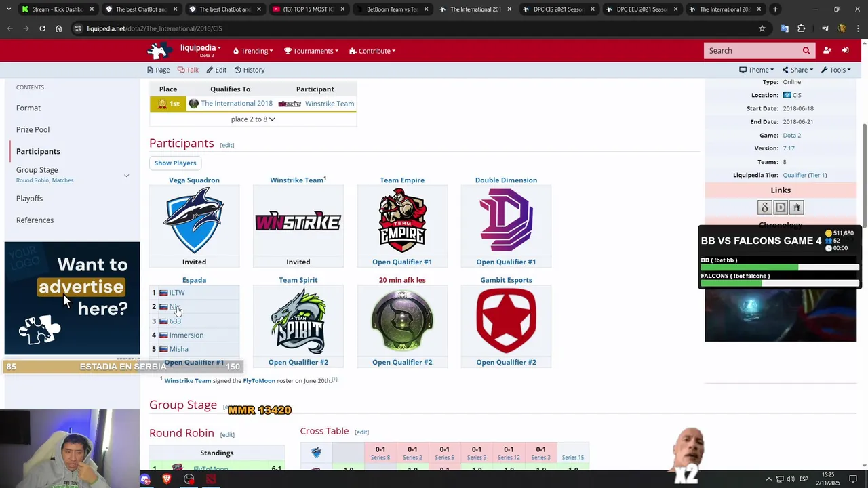Click the Show Players button
Image resolution: width=868 pixels, height=488 pixels.
coord(175,163)
